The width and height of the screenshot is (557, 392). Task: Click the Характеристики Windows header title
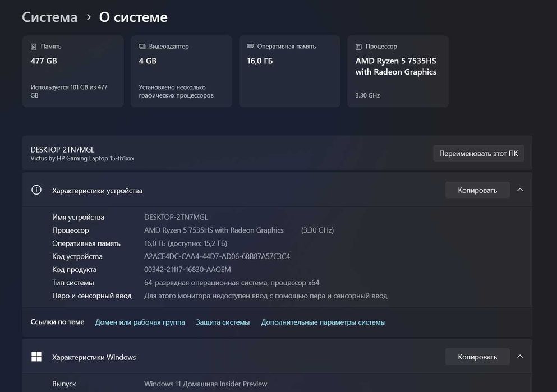pyautogui.click(x=94, y=357)
